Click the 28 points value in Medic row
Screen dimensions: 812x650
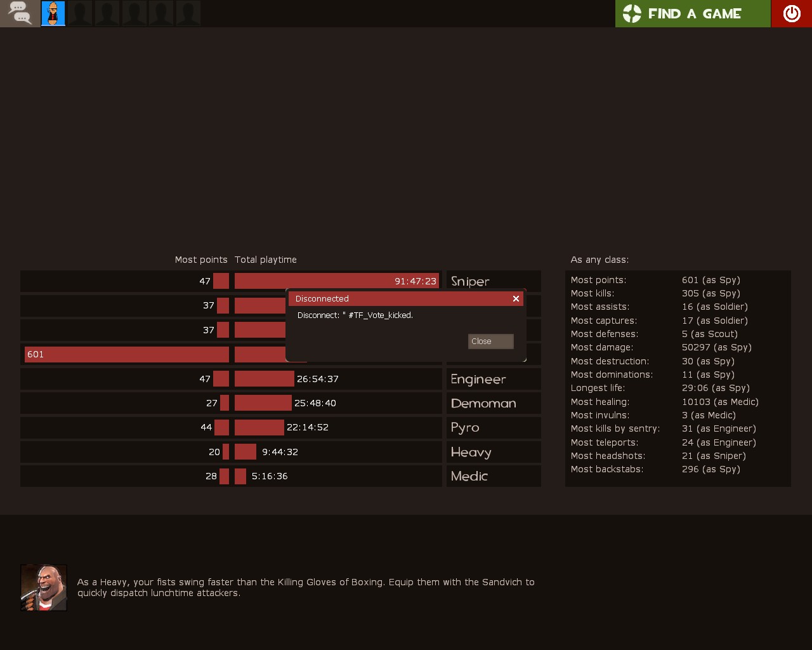(211, 476)
